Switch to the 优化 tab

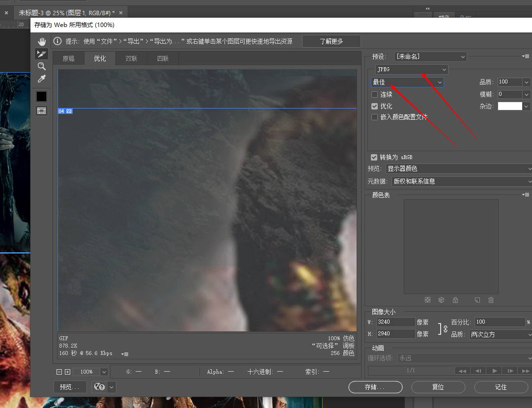[x=100, y=59]
